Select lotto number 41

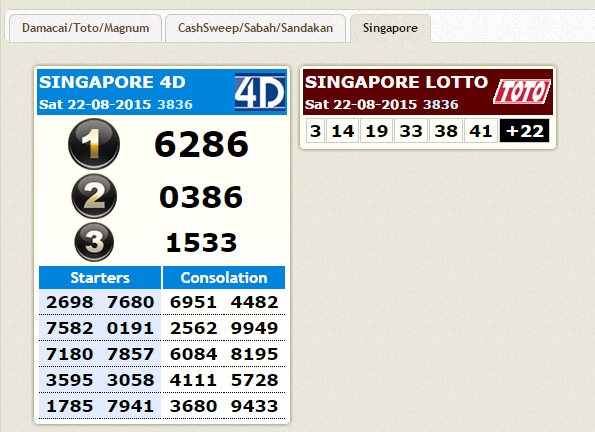pos(481,131)
